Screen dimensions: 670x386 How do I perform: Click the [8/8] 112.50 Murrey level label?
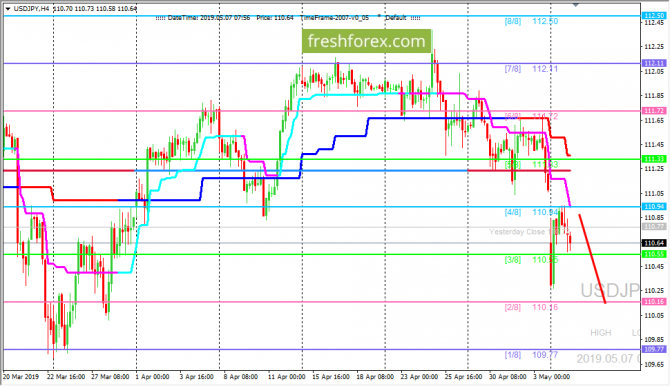[531, 21]
